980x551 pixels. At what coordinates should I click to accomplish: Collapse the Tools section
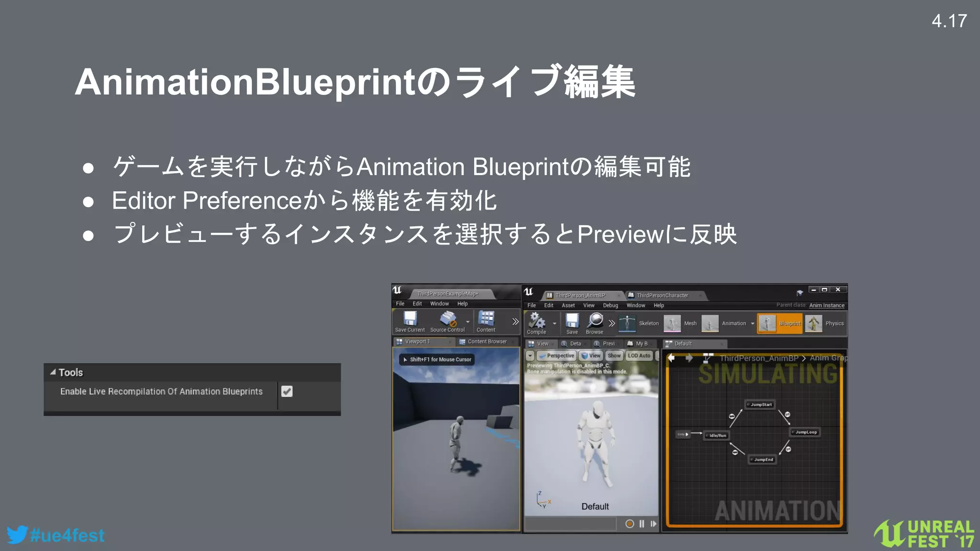point(53,372)
